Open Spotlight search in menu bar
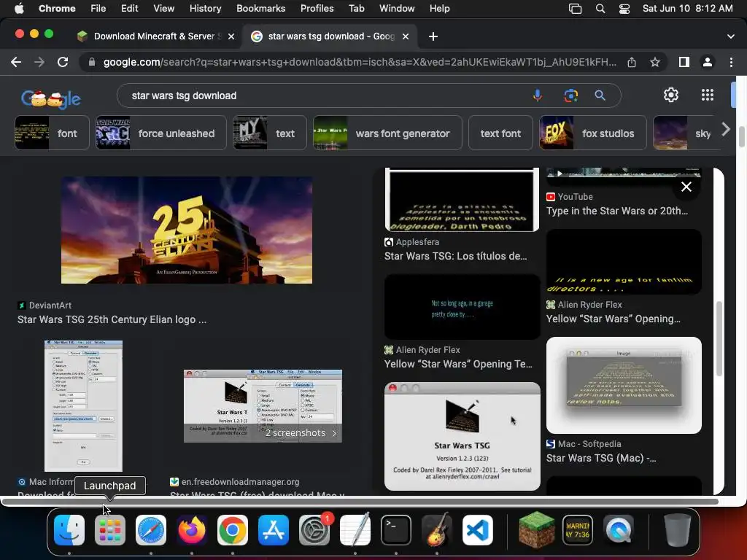747x560 pixels. (600, 9)
